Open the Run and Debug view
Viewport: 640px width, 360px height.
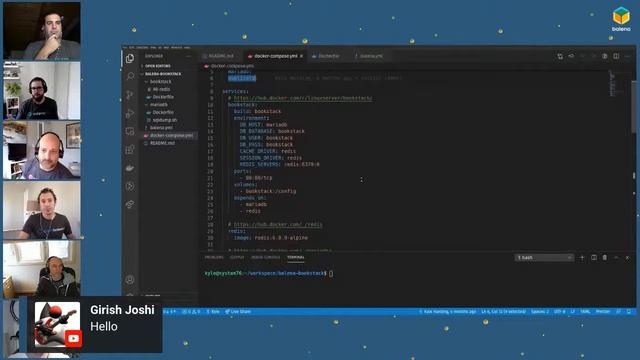[130, 113]
